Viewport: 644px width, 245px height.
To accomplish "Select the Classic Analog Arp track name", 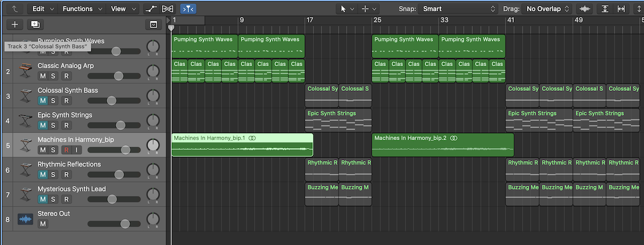I will click(x=67, y=66).
